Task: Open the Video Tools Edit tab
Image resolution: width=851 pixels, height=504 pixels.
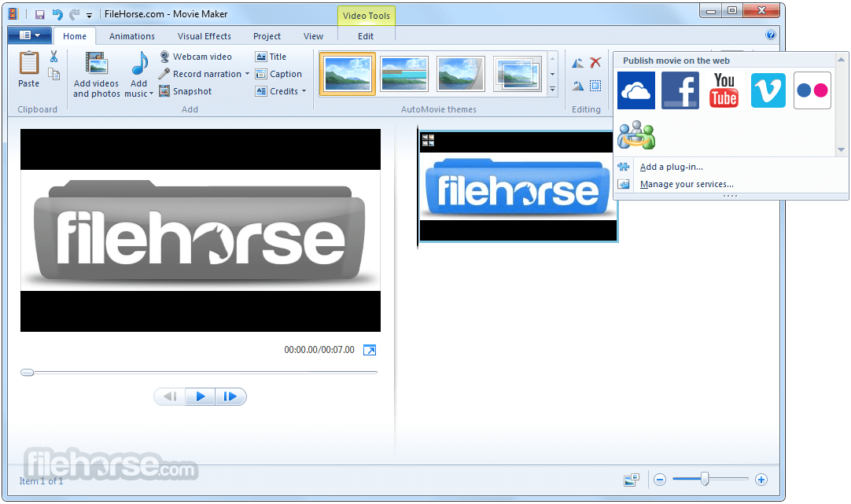Action: click(x=366, y=36)
